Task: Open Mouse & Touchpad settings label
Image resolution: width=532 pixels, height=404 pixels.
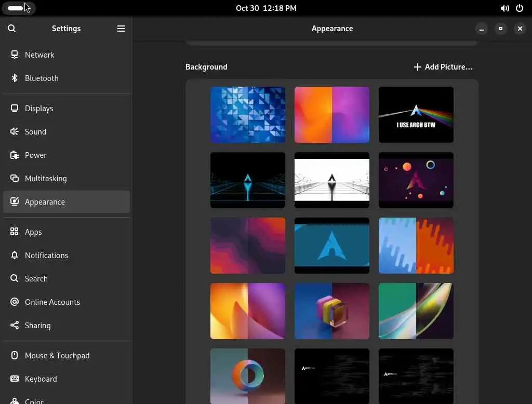Action: [x=57, y=356]
